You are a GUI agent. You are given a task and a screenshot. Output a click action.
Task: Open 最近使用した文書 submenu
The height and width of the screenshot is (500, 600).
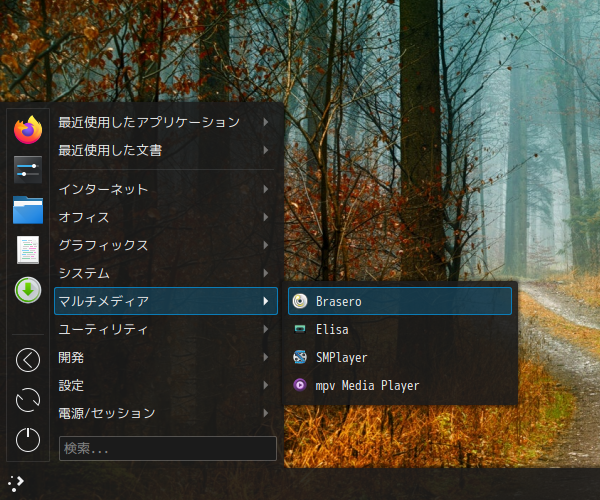coord(166,150)
